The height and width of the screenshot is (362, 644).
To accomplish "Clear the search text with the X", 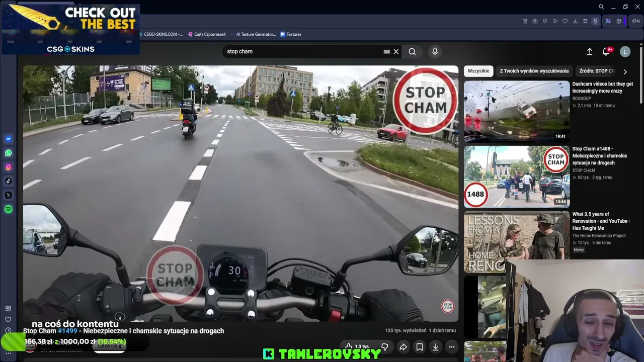I will (396, 51).
